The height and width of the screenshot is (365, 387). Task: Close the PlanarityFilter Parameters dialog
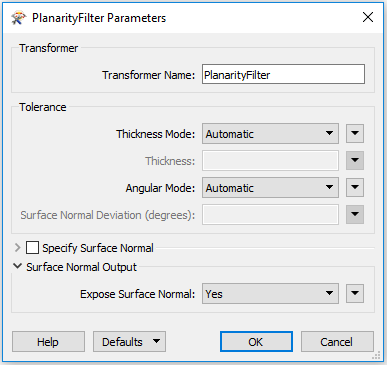368,17
